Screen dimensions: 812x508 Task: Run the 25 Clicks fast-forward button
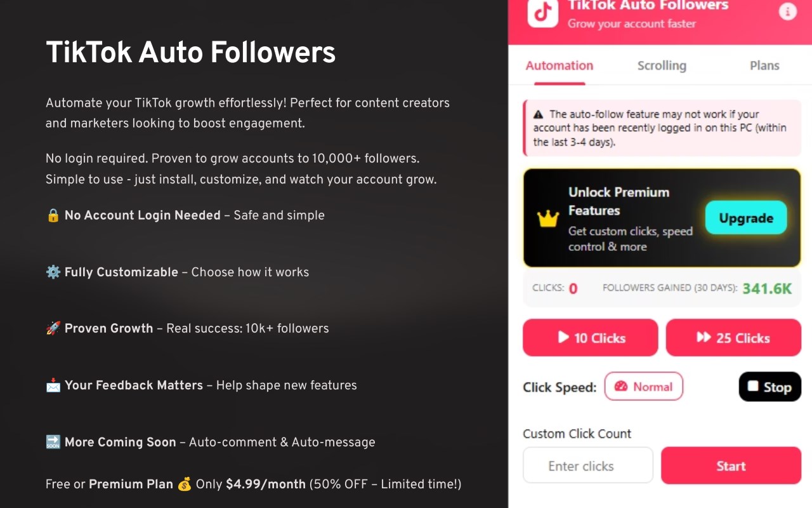pos(734,338)
